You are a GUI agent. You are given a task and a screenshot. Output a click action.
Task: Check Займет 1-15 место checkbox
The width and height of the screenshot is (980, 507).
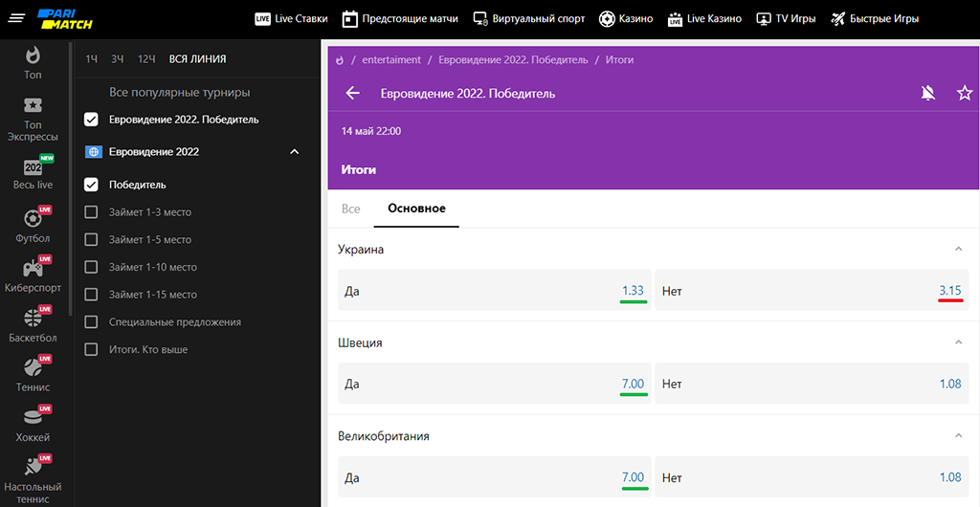(91, 295)
